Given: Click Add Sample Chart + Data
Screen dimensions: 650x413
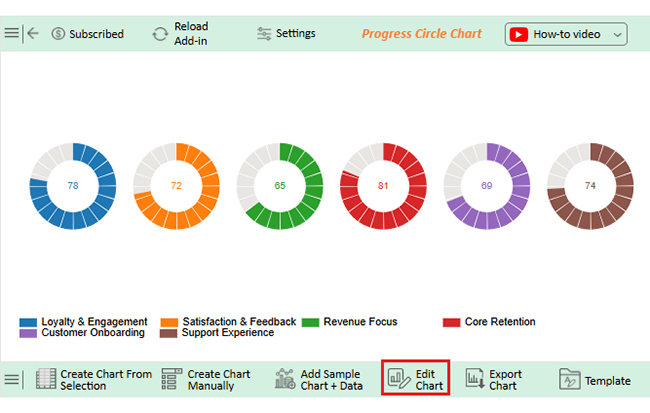Looking at the screenshot, I should pyautogui.click(x=318, y=380).
